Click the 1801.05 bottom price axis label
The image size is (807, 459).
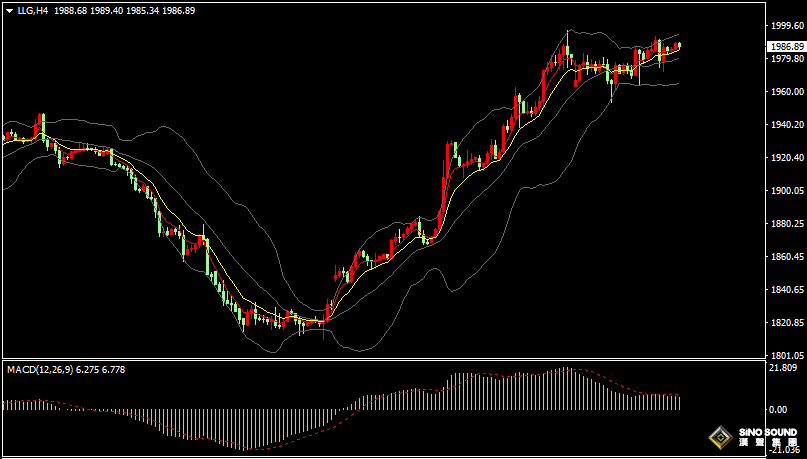[x=785, y=355]
